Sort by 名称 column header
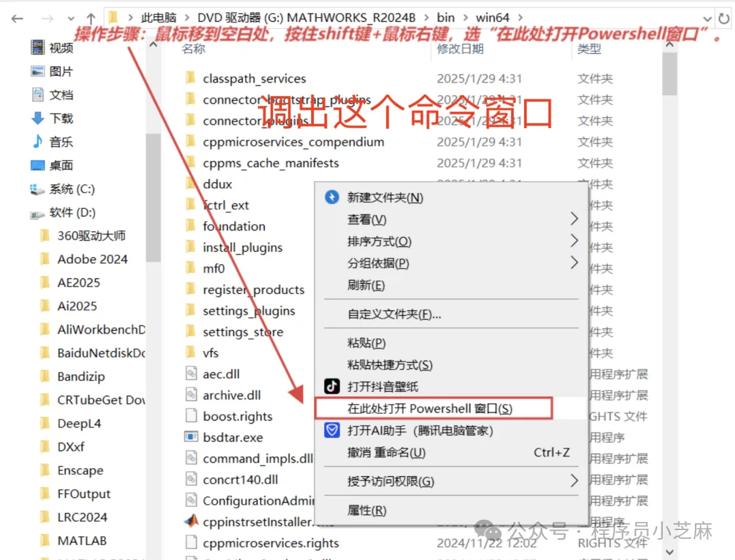Image resolution: width=735 pixels, height=560 pixels. [x=193, y=49]
